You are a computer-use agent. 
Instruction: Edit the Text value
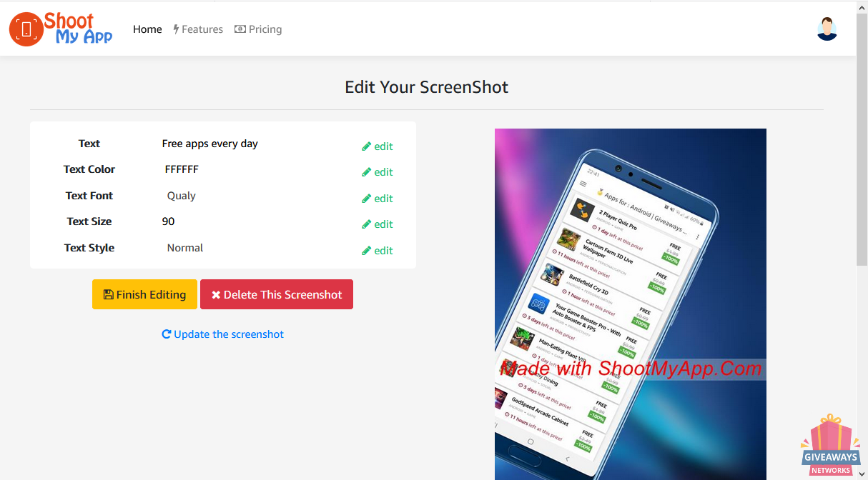(378, 146)
